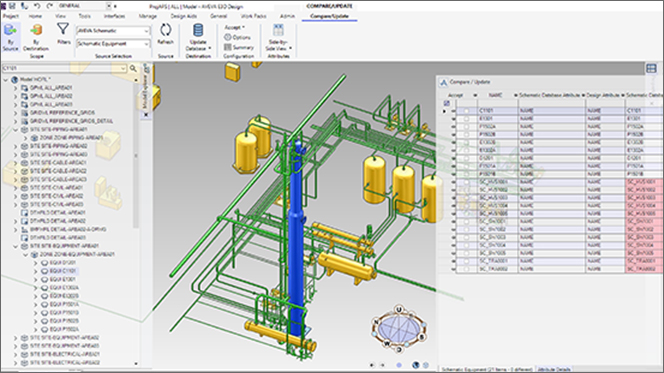Select the Schematic Equipment bottom tab
The image size is (664, 373).
pos(487,369)
